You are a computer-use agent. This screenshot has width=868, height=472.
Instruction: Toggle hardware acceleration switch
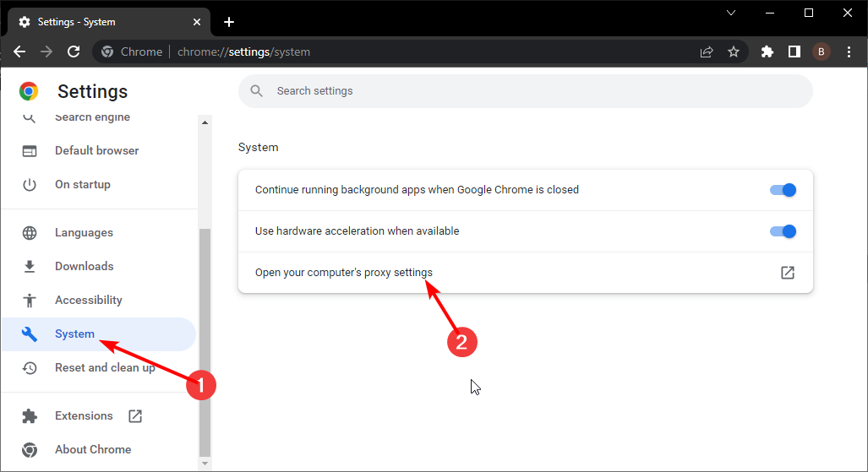pos(783,231)
